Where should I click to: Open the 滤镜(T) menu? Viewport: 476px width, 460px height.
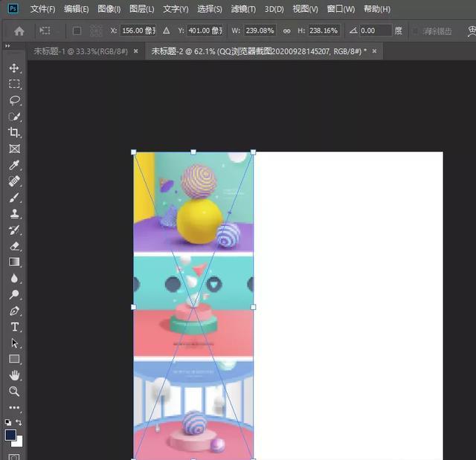242,9
